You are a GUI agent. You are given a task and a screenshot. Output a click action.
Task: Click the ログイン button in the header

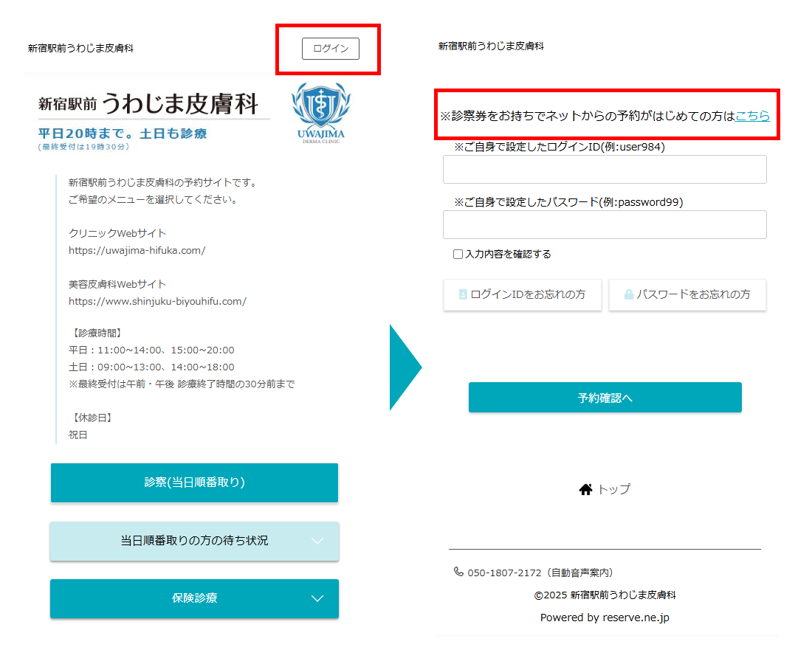pos(330,49)
